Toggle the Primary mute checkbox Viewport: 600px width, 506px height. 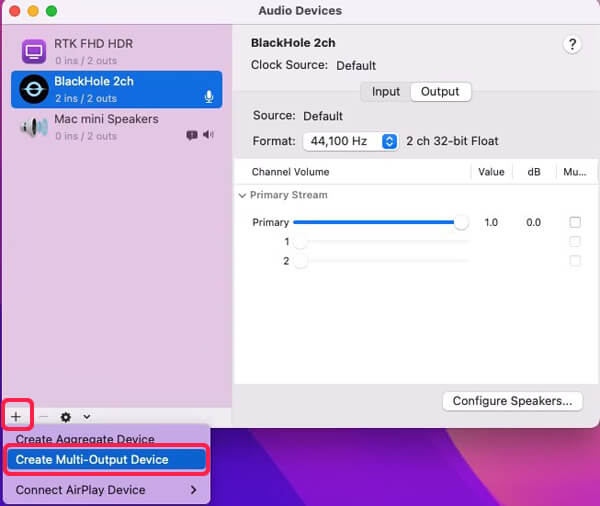click(x=575, y=222)
